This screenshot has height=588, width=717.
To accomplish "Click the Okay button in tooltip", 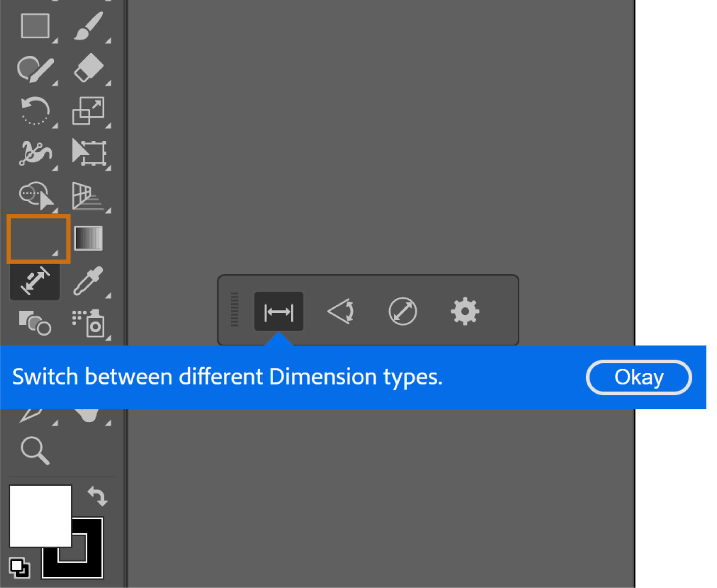I will [639, 377].
